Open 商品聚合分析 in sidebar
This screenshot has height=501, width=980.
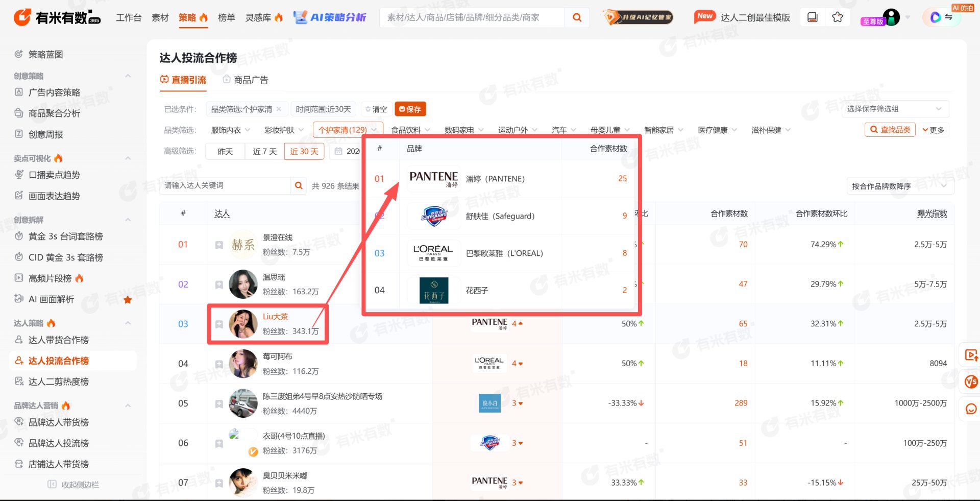coord(54,113)
